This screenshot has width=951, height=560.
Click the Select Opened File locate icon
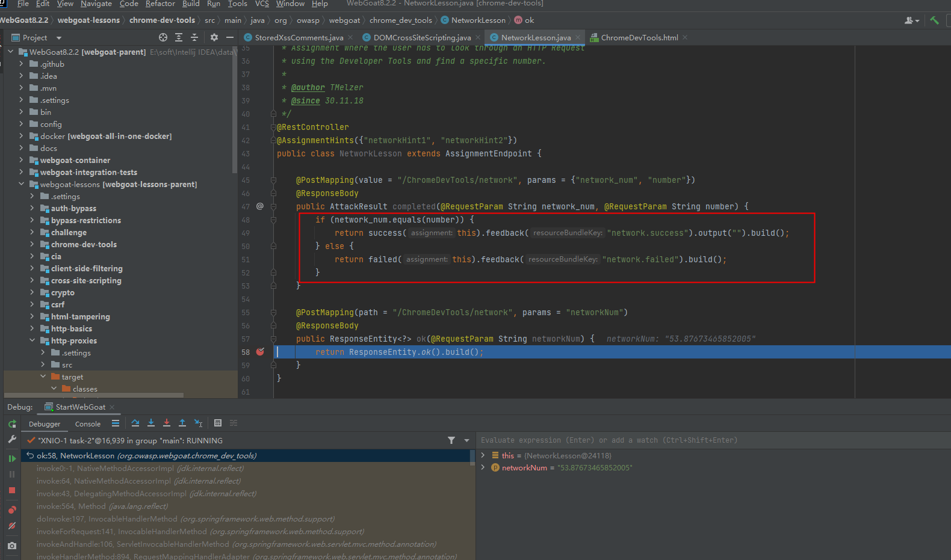pyautogui.click(x=163, y=37)
